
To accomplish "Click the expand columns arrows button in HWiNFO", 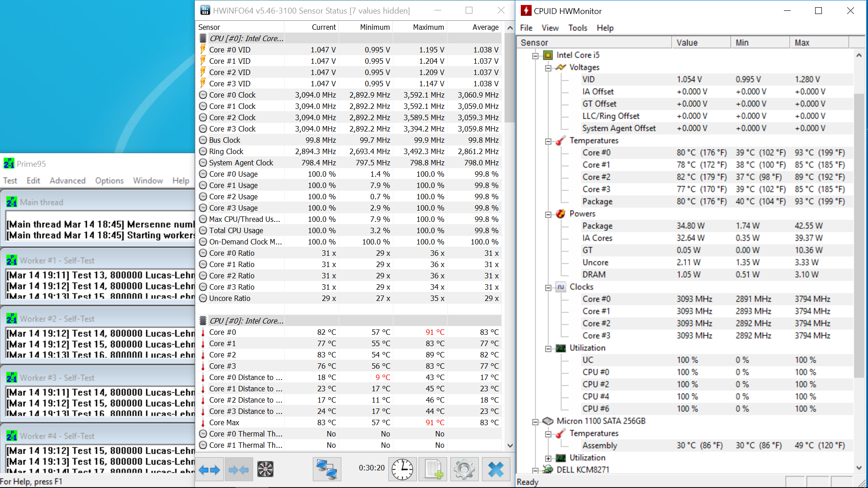I will tap(209, 470).
